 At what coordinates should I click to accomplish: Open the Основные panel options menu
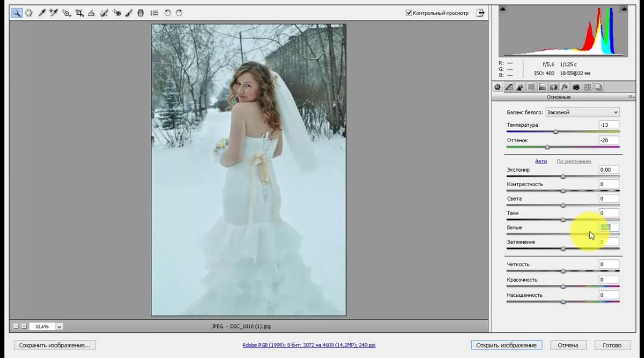click(631, 97)
